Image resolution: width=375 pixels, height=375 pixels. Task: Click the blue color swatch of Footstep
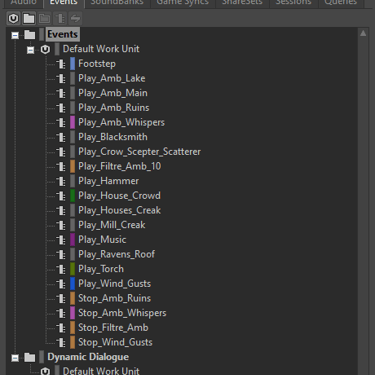pos(73,64)
